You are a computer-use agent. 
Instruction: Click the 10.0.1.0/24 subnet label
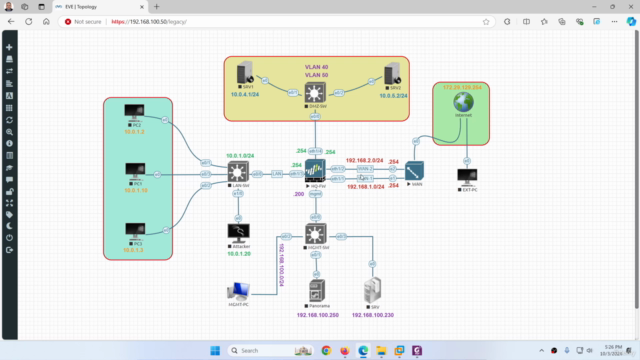[240, 156]
